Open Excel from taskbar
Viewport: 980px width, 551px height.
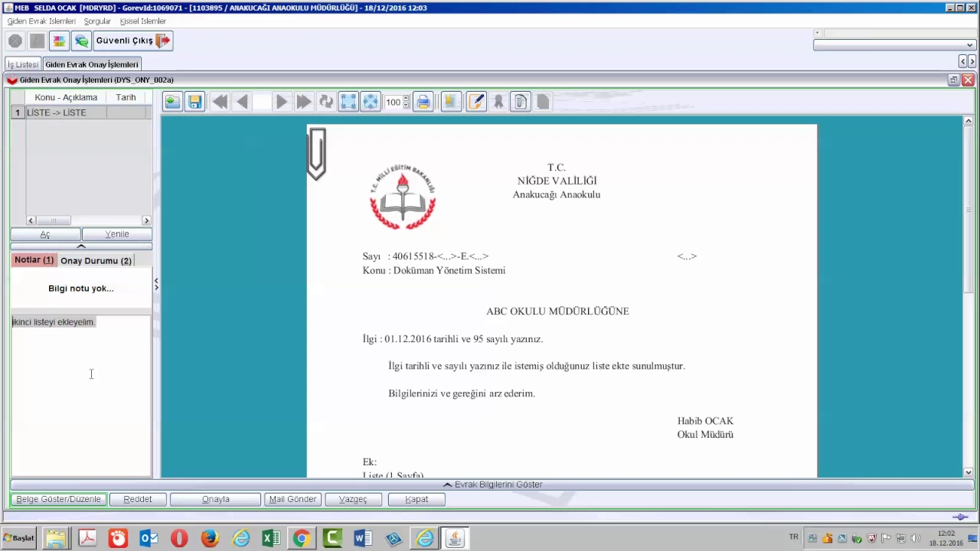click(271, 539)
